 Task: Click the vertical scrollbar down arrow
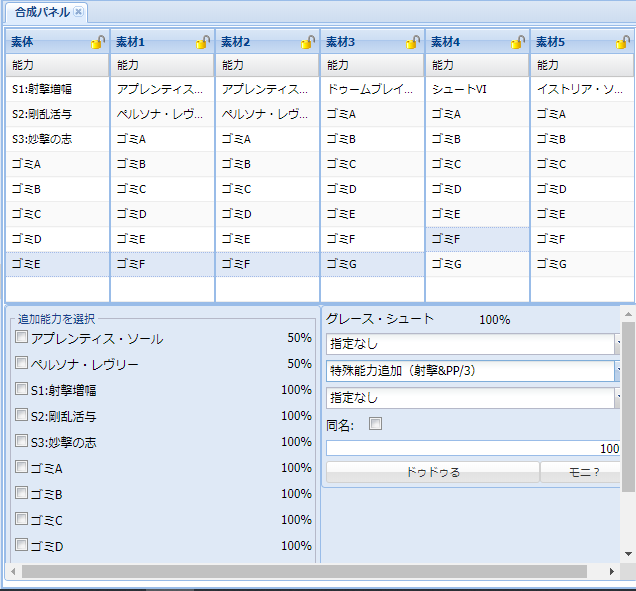pyautogui.click(x=628, y=554)
